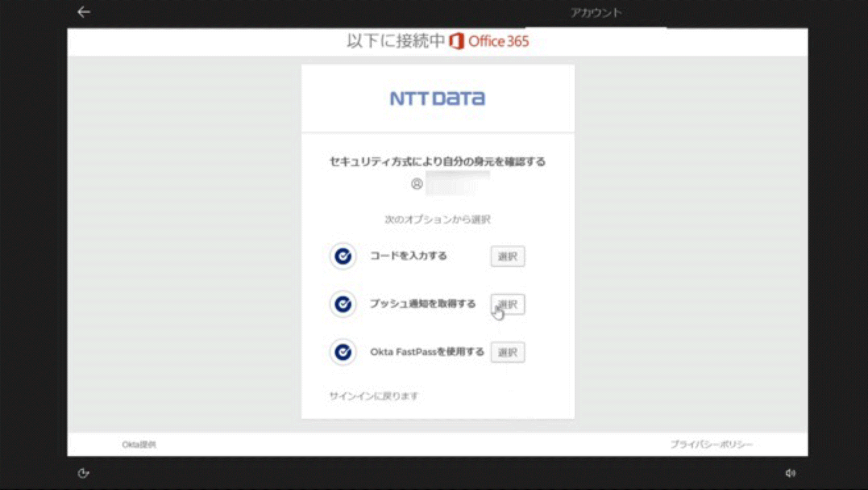This screenshot has height=490, width=868.
Task: Go back using the top-left arrow
Action: (84, 12)
